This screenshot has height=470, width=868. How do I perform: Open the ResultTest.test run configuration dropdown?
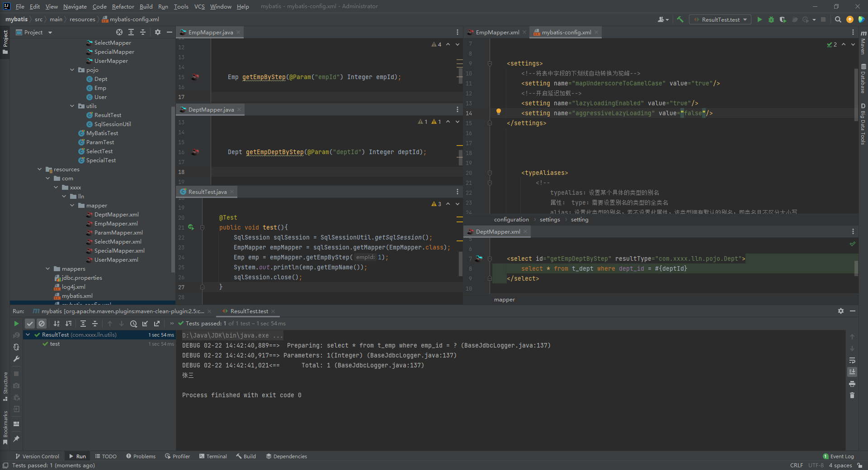720,19
